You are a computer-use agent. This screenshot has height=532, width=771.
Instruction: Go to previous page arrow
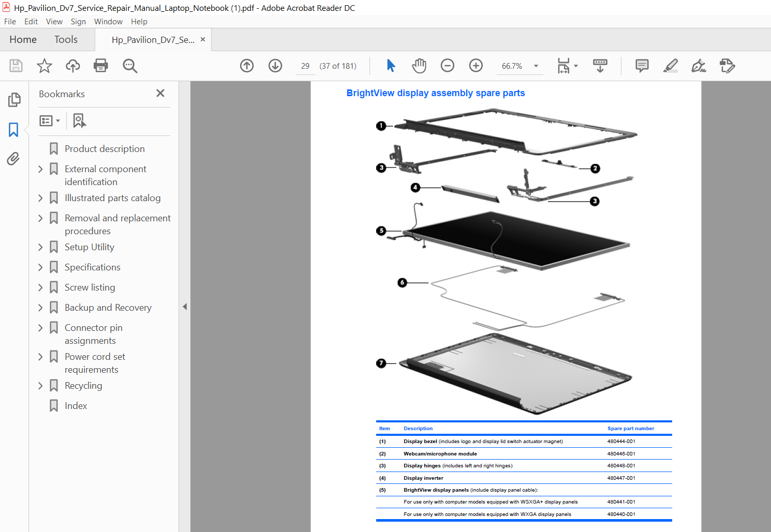247,66
